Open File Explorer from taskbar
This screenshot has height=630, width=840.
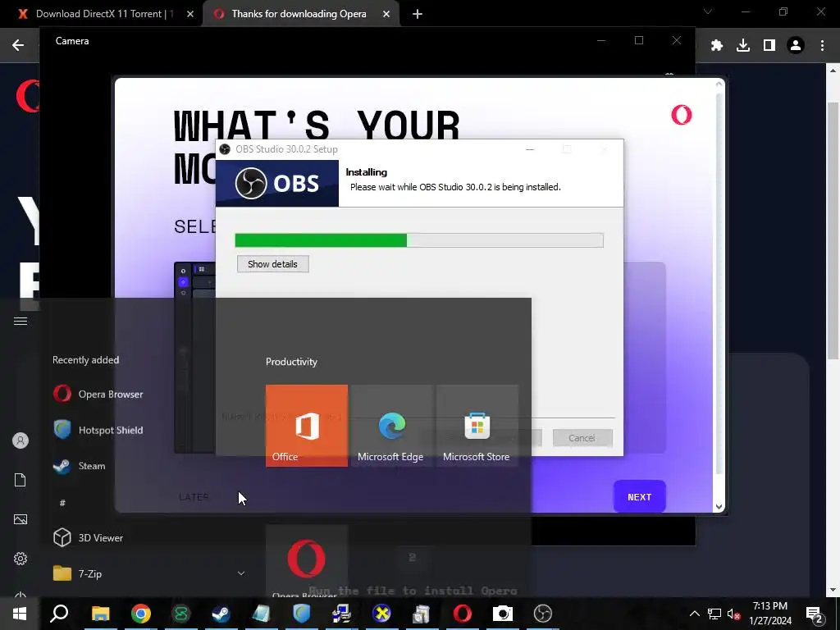(x=100, y=614)
